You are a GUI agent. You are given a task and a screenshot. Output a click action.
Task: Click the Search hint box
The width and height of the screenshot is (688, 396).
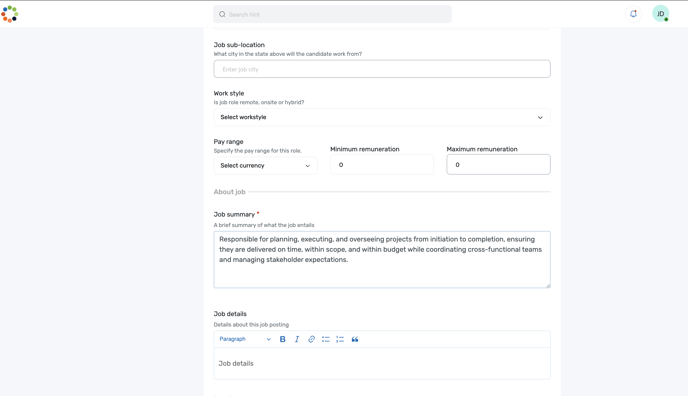[x=332, y=14]
